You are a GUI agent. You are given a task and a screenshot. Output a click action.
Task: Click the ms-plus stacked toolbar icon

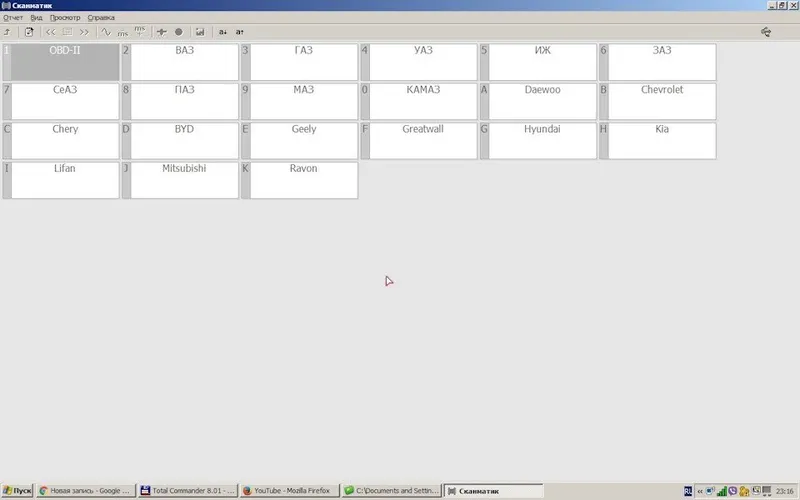coord(140,32)
